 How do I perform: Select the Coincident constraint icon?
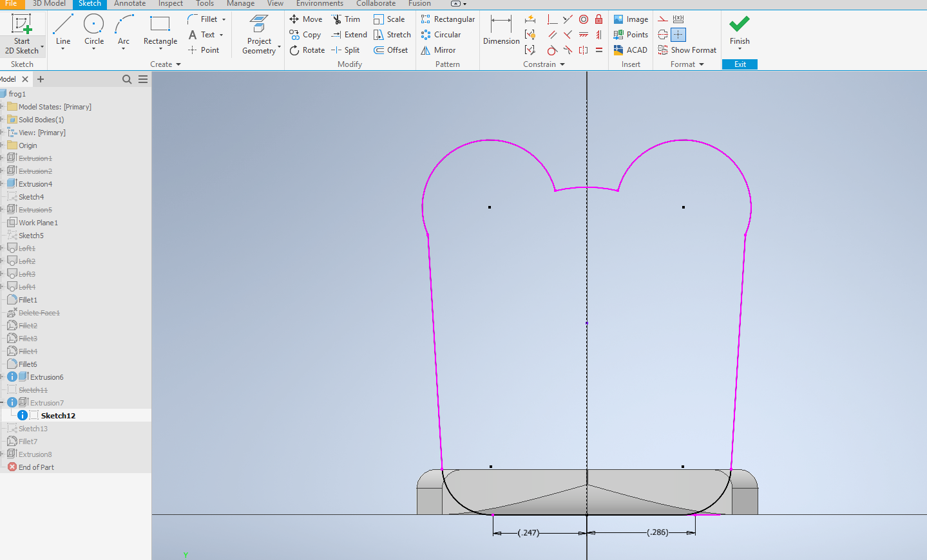[x=552, y=19]
